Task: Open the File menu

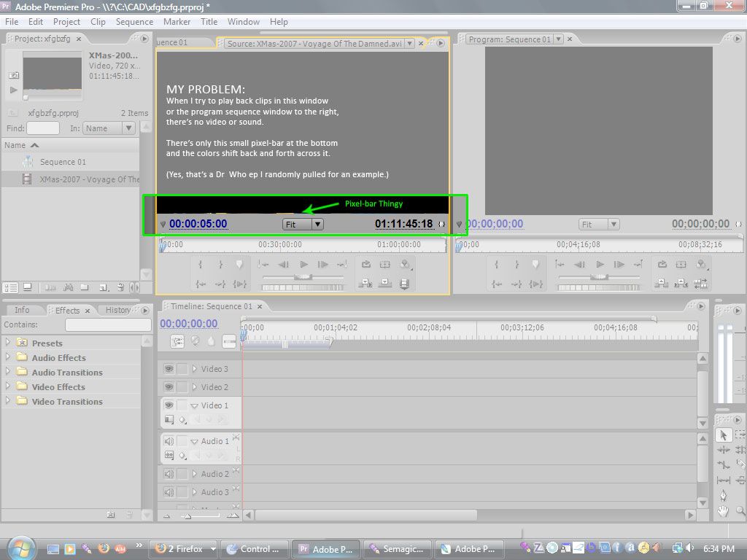Action: (x=12, y=22)
